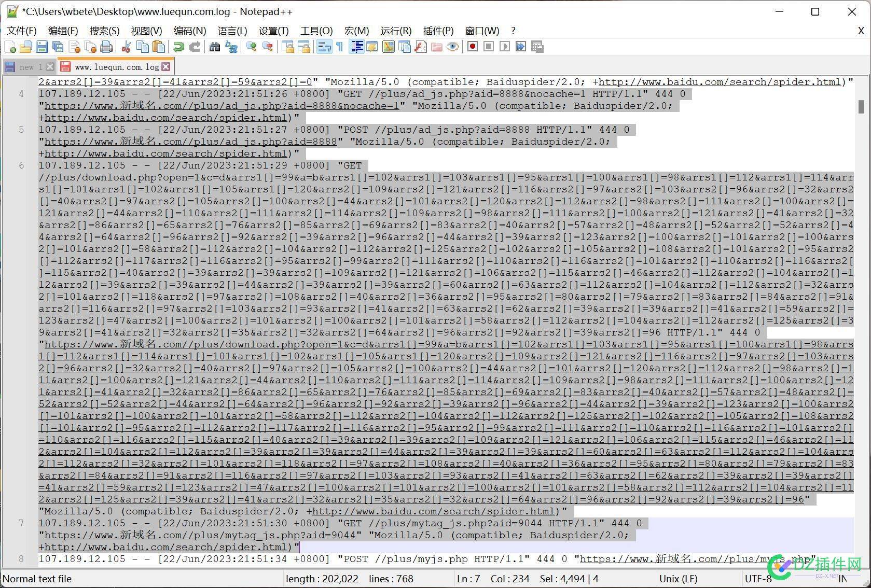Viewport: 871px width, 588px height.
Task: Open the 语言(L) menu
Action: [232, 31]
